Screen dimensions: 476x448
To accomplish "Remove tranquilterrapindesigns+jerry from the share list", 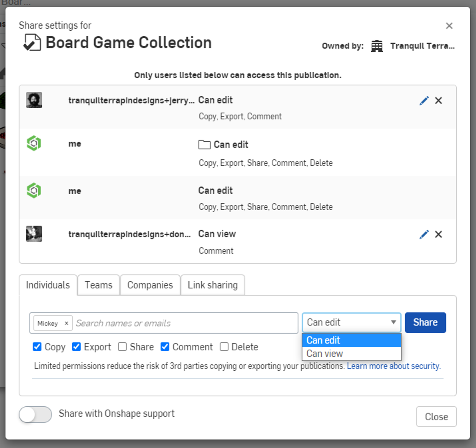I will (x=438, y=101).
